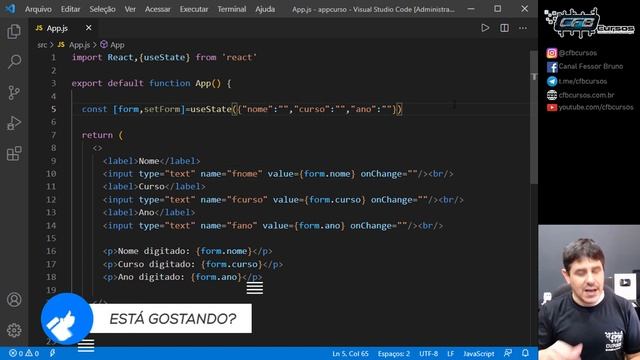The height and width of the screenshot is (360, 640).
Task: Click the CFB Cursos logo
Action: [x=589, y=23]
